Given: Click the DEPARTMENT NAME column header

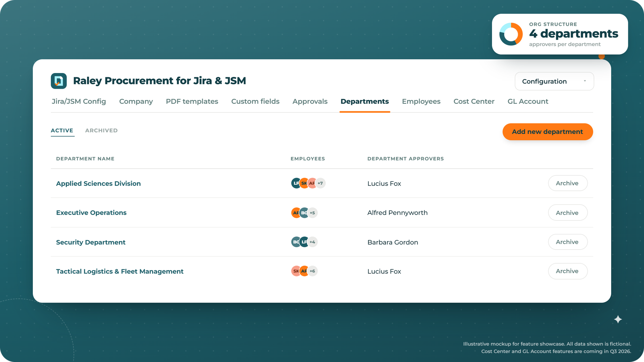Looking at the screenshot, I should coord(85,159).
